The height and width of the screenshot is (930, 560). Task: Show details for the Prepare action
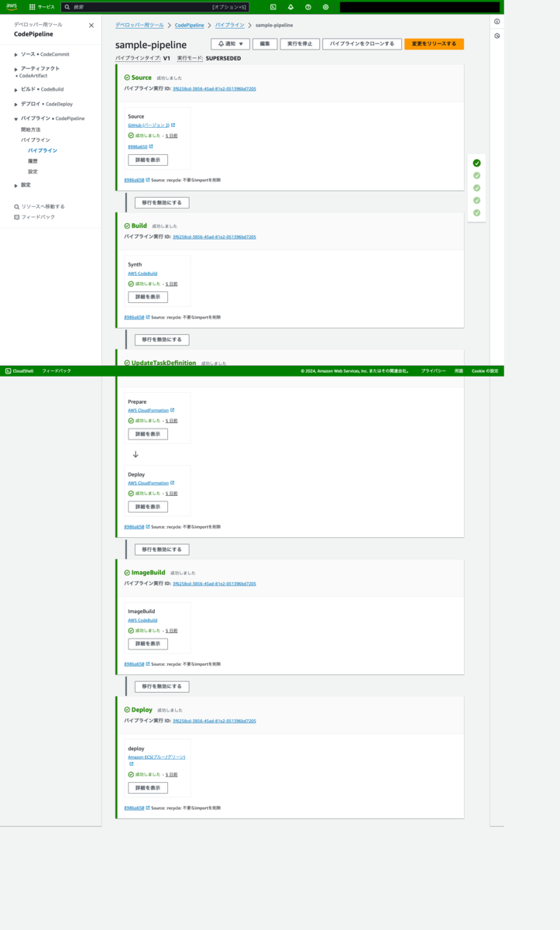148,434
